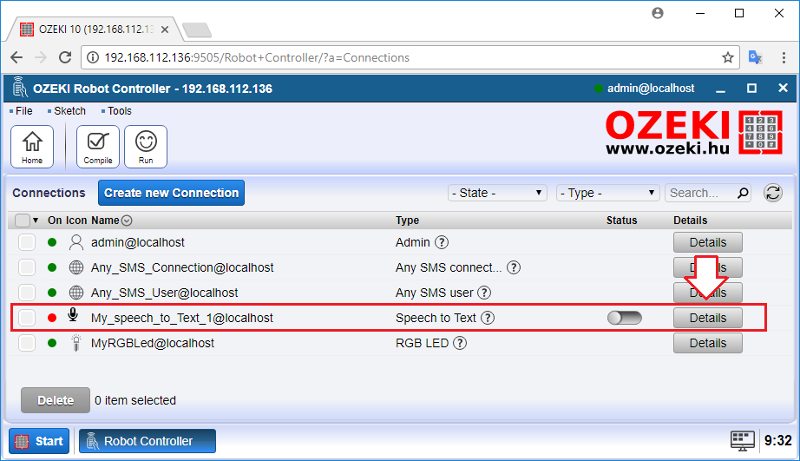Click the 9:32 clock
Image resolution: width=800 pixels, height=461 pixels.
[778, 441]
